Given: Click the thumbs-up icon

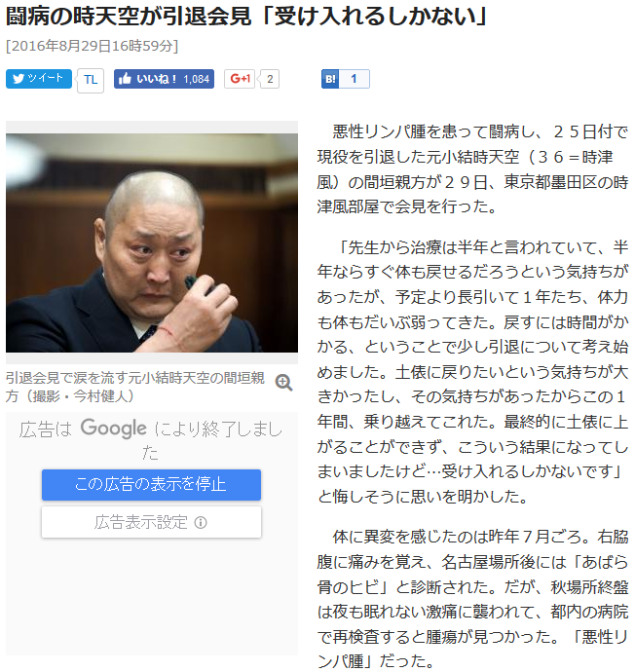Looking at the screenshot, I should click(x=125, y=79).
